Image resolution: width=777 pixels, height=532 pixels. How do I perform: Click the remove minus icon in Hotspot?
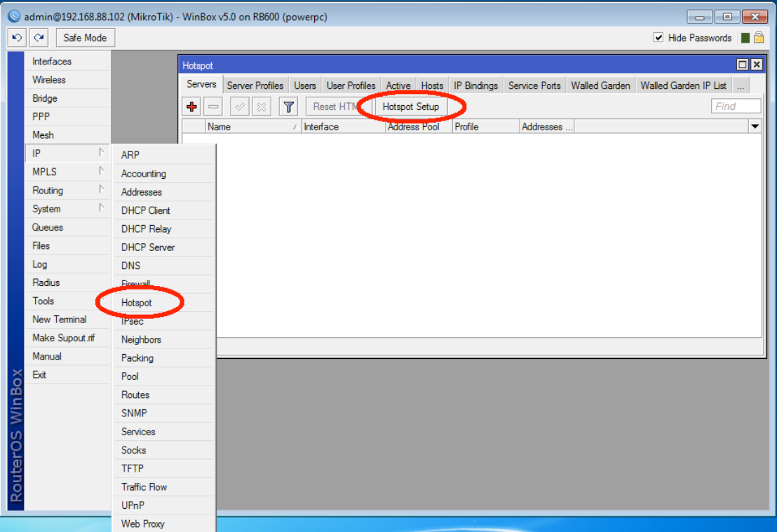coord(214,107)
